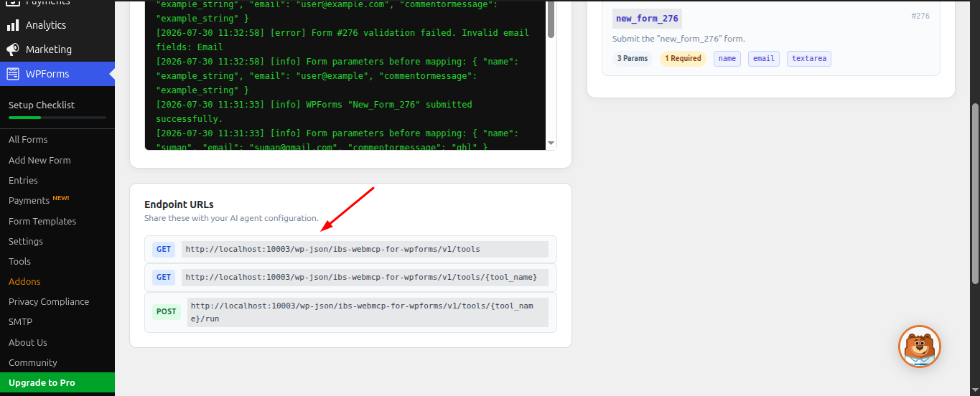The height and width of the screenshot is (396, 980).
Task: Click 'Share these with your AI agent configuration.'
Action: (231, 218)
